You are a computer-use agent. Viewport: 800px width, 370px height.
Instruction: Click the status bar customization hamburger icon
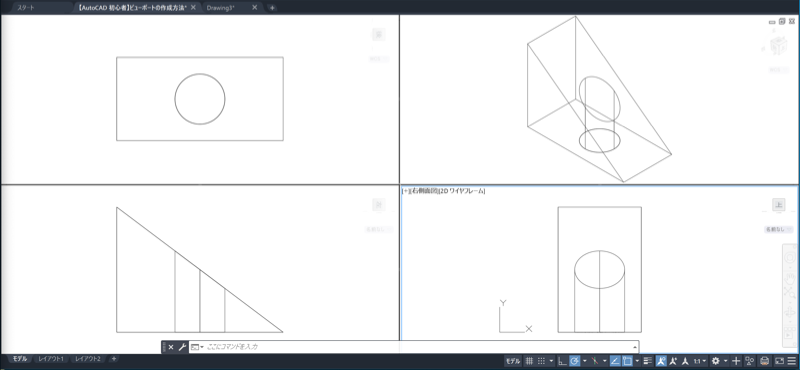point(792,361)
